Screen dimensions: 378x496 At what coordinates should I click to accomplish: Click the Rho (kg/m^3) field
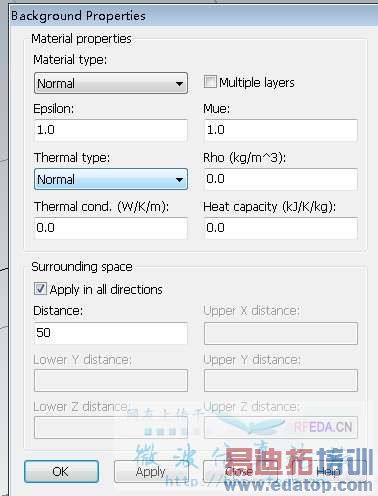point(281,179)
